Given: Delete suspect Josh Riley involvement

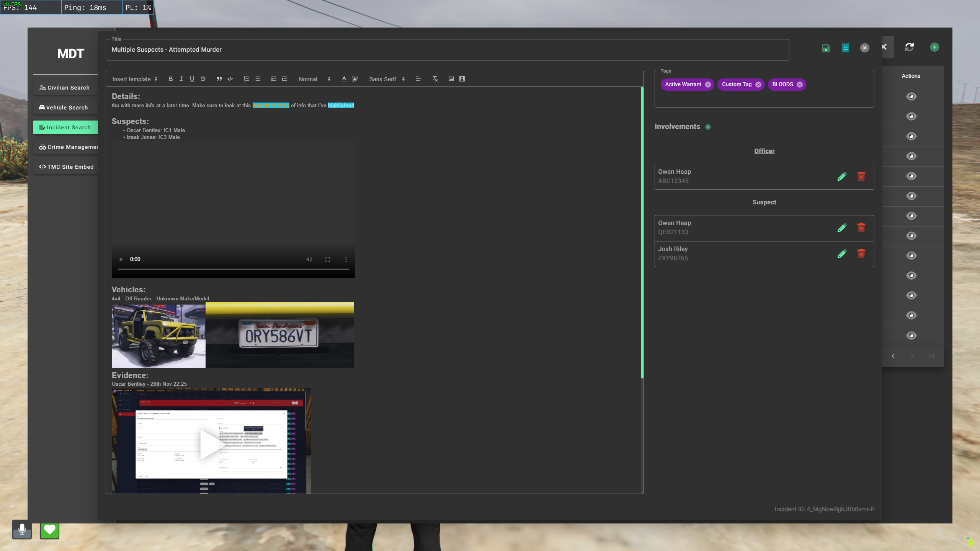Looking at the screenshot, I should pos(861,254).
